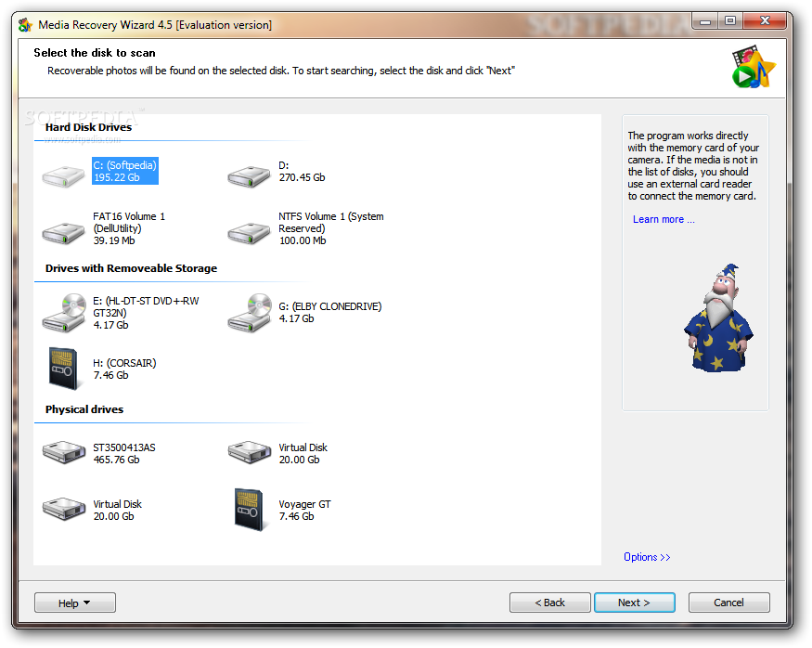Close the Media Recovery Wizard window

[765, 21]
